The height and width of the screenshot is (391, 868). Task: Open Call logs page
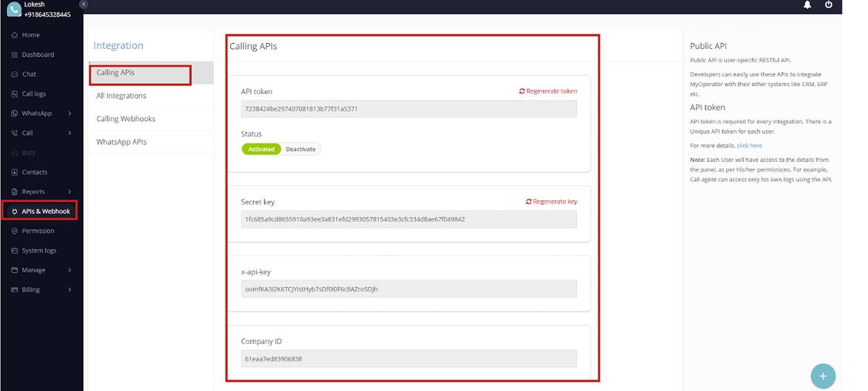[33, 94]
